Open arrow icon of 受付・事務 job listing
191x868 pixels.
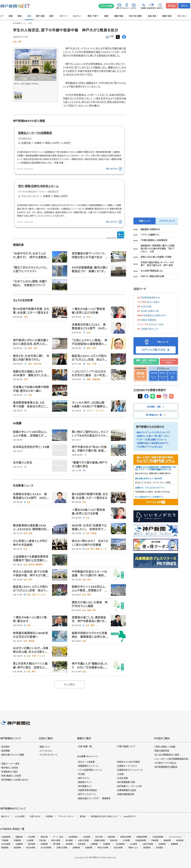[x=120, y=222]
